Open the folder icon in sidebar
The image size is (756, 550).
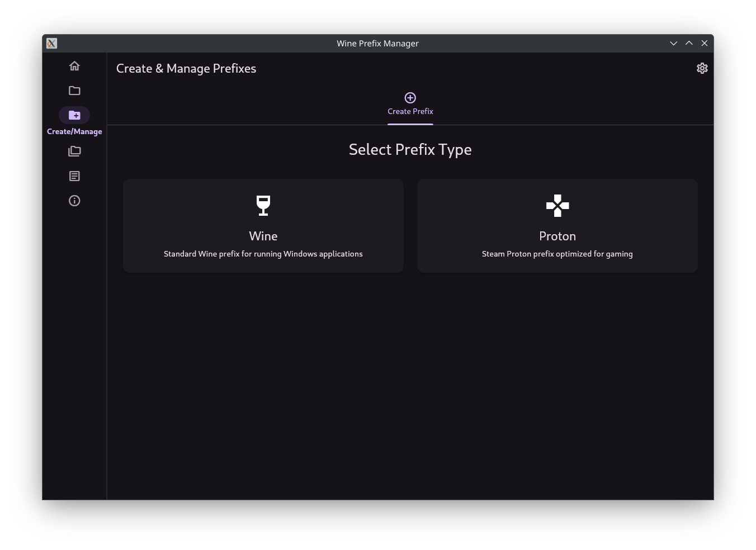pos(74,91)
